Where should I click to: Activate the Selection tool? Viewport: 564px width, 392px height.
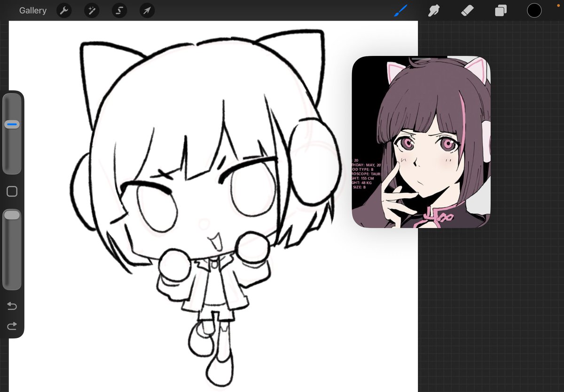click(119, 10)
